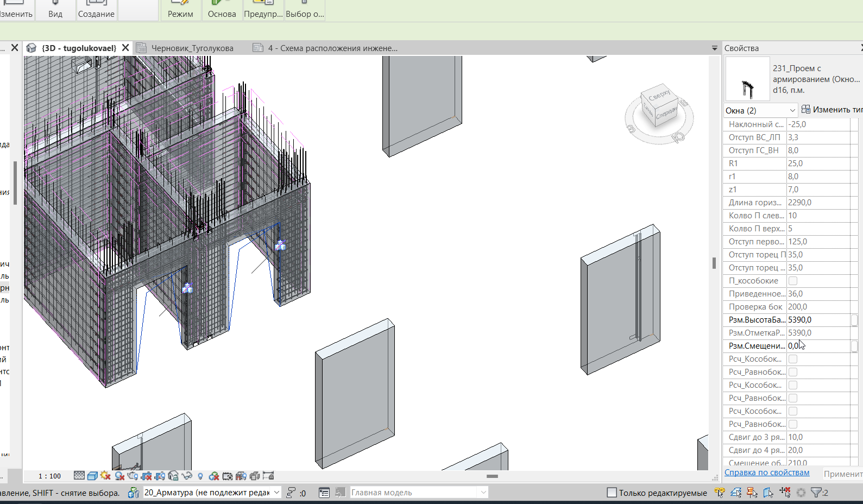Open the detail level icon in view bar
This screenshot has width=863, height=504.
tap(79, 476)
